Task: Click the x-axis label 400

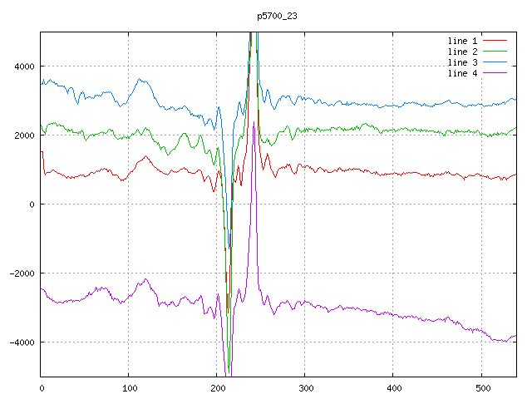Action: (394, 388)
